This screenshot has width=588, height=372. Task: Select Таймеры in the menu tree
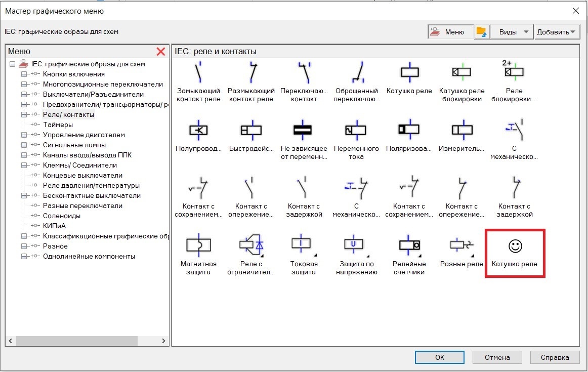(58, 125)
